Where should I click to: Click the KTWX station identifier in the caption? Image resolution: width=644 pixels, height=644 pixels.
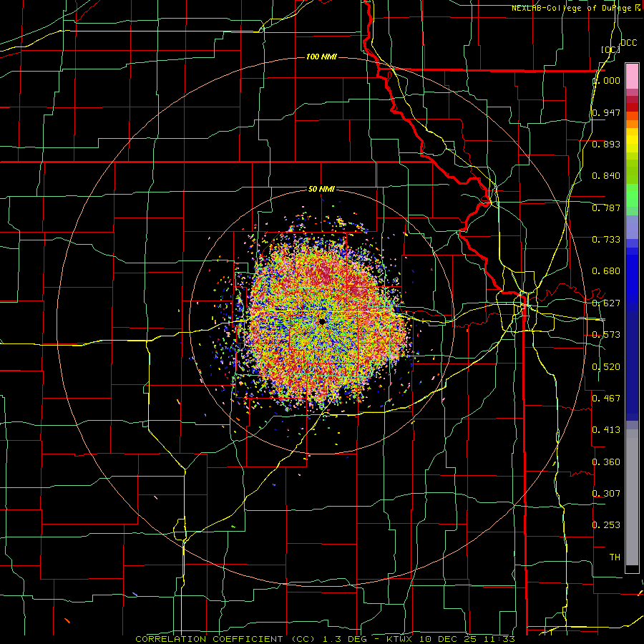point(401,639)
